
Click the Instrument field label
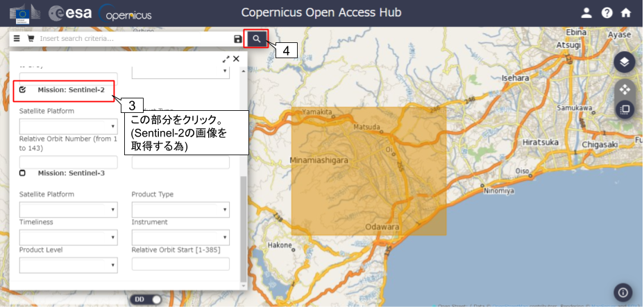coord(149,222)
